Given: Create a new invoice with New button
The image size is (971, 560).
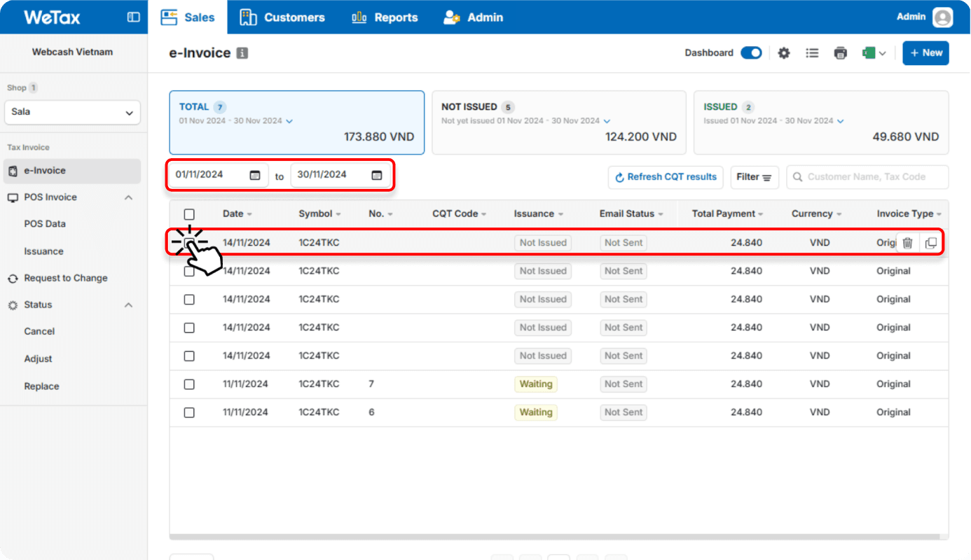Looking at the screenshot, I should coord(925,53).
